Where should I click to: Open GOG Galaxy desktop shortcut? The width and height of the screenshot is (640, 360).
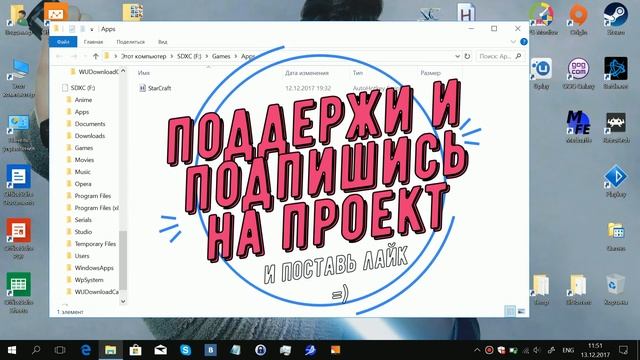point(578,73)
